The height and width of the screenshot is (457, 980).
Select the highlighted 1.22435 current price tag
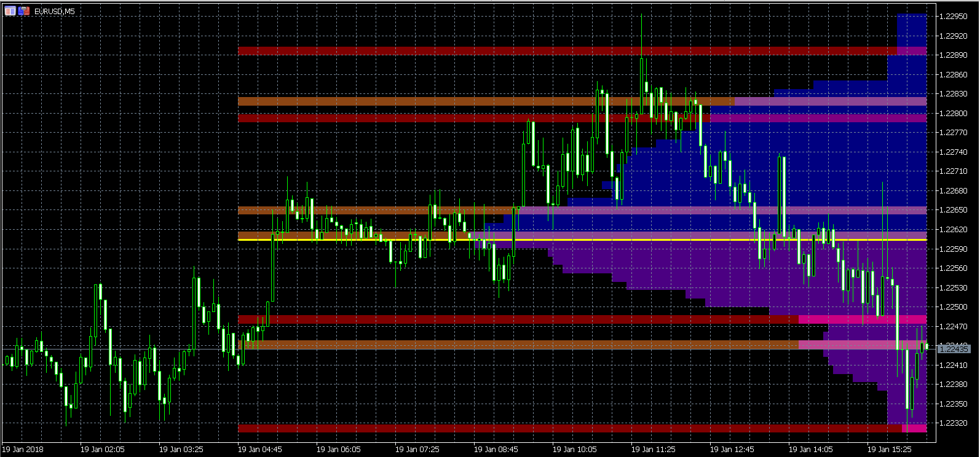(x=954, y=349)
